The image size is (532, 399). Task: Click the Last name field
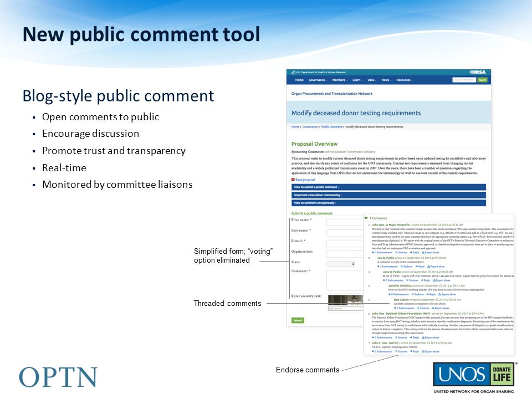(x=345, y=233)
